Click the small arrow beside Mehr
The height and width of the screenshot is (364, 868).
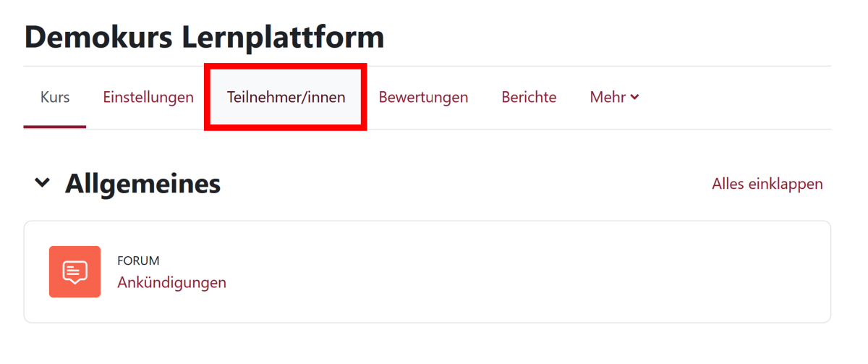coord(635,97)
